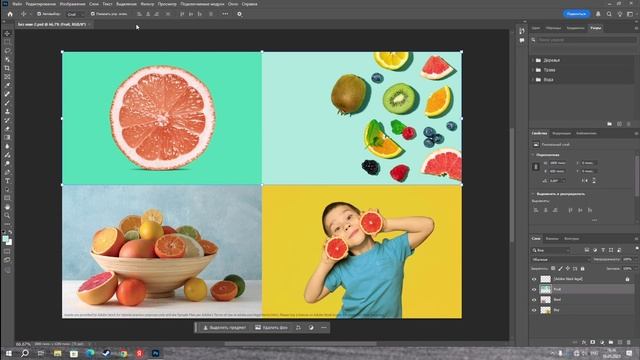Open the Comments panel icon in collapsed dock

[522, 40]
